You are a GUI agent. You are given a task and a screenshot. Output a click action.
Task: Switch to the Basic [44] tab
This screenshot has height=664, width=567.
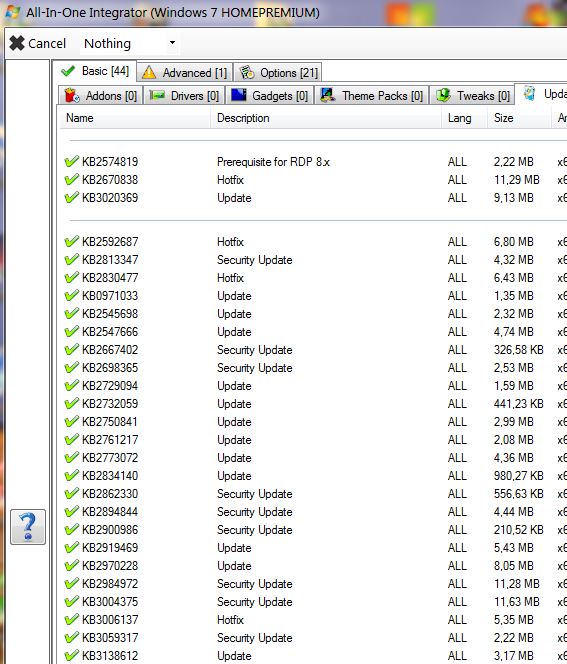click(95, 71)
